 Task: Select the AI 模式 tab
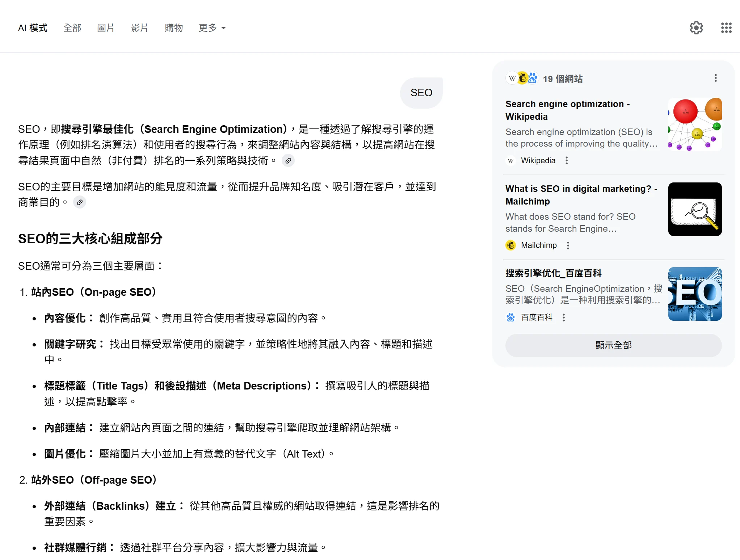tap(33, 28)
